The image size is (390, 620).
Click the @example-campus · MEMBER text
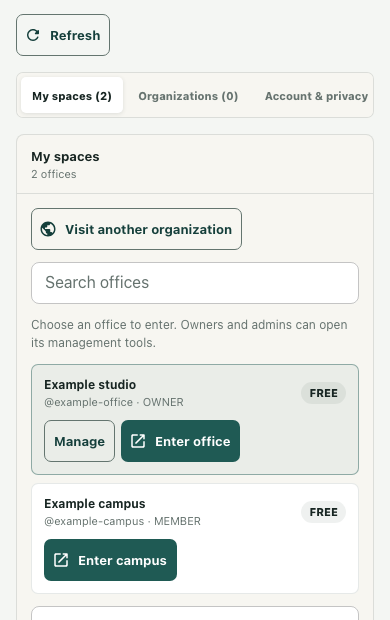pos(123,522)
